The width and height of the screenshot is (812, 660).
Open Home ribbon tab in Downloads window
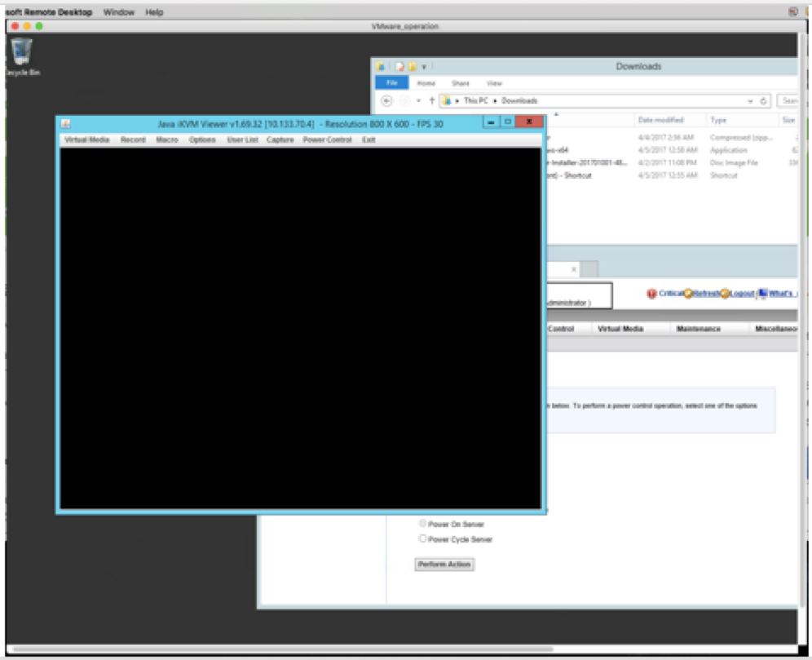pos(426,83)
